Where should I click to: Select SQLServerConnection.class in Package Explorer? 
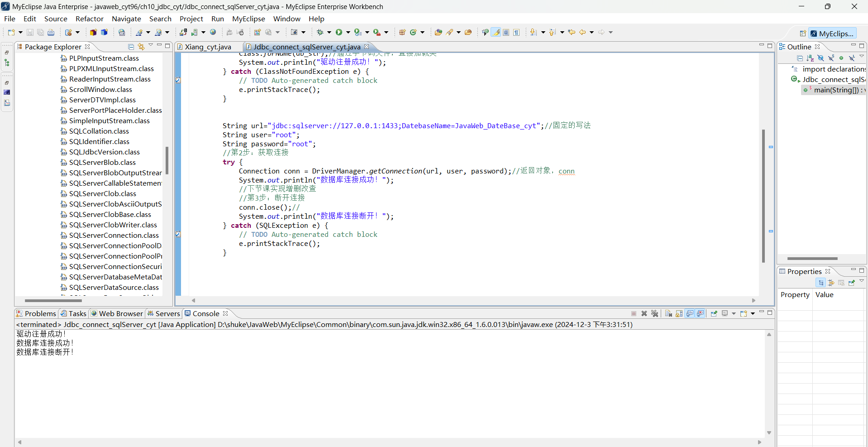(110, 236)
